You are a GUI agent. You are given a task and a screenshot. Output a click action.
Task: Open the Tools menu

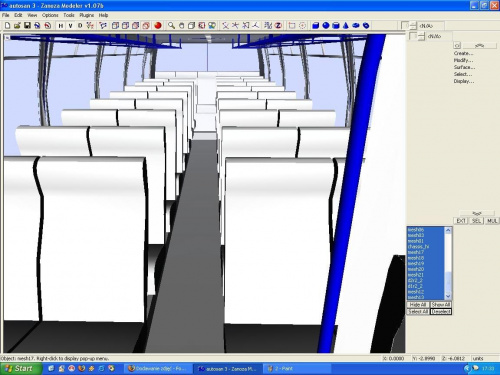69,15
